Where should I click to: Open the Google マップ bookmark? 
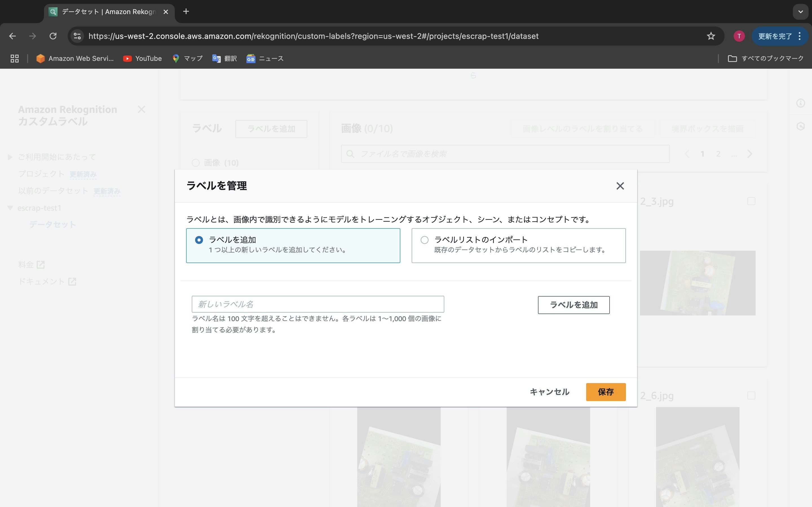[x=187, y=58]
